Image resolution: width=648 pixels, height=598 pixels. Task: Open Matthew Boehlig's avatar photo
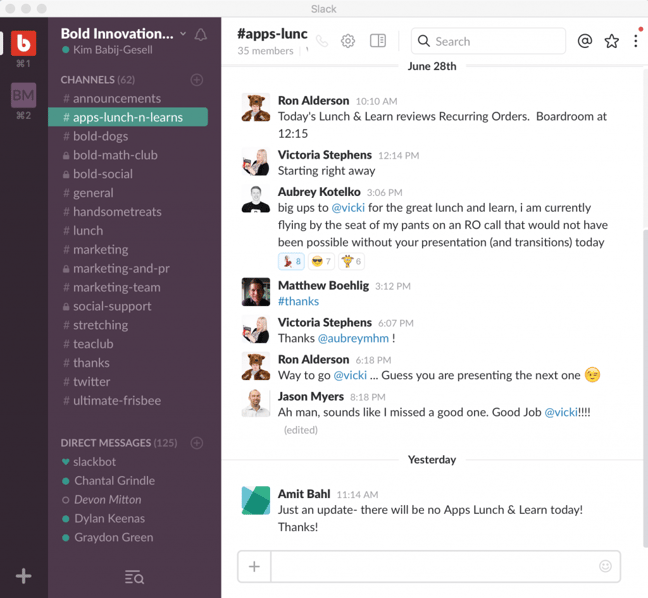coord(256,292)
